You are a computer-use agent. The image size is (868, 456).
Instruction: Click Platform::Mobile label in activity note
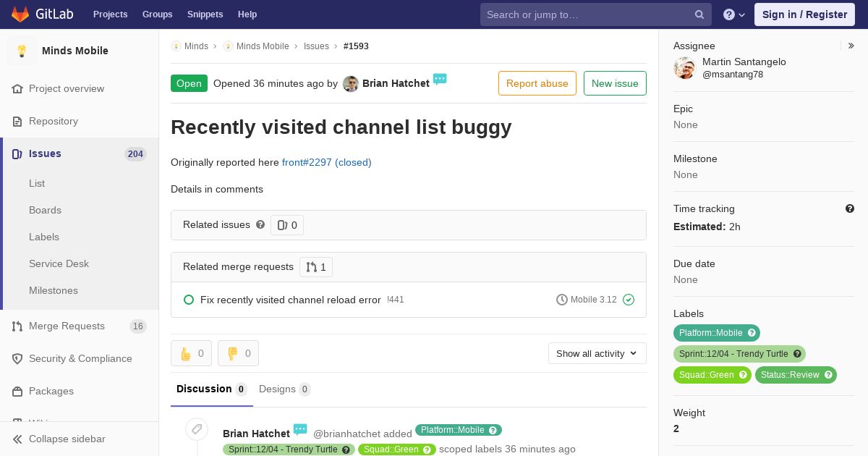coord(459,430)
